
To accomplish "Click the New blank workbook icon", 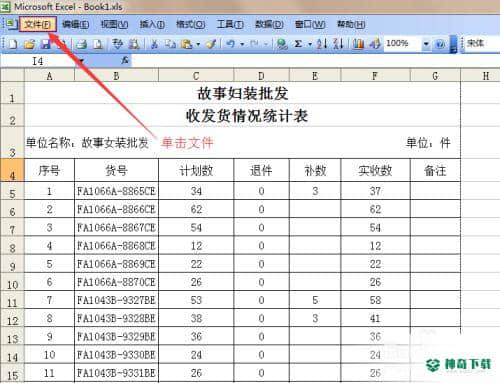I will pyautogui.click(x=12, y=44).
